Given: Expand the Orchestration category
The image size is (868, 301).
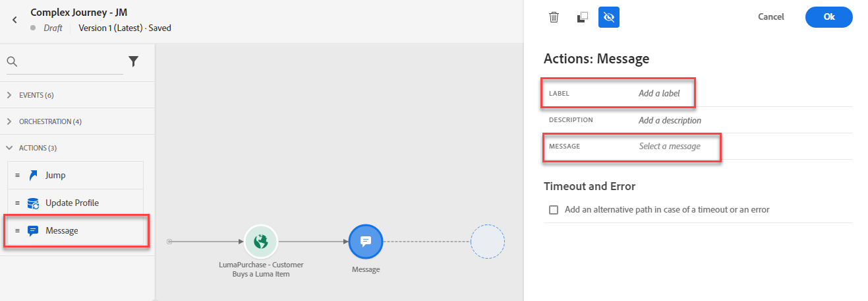Looking at the screenshot, I should [45, 121].
